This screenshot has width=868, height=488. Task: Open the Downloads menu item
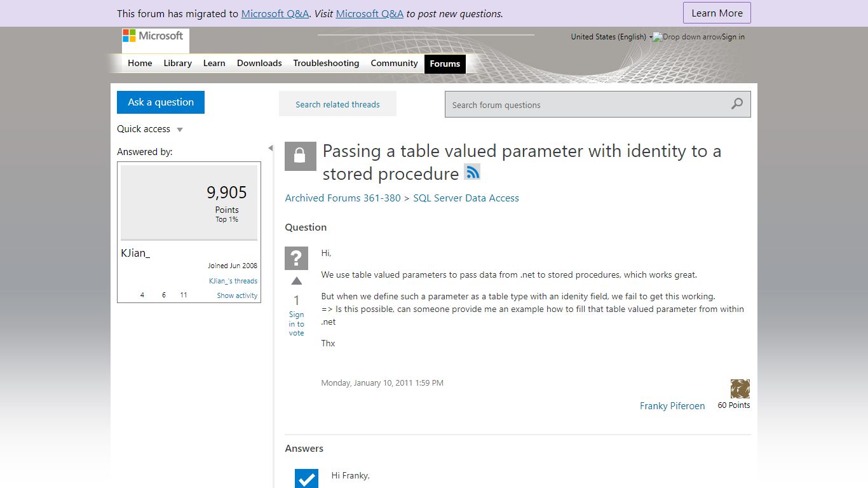coord(259,63)
